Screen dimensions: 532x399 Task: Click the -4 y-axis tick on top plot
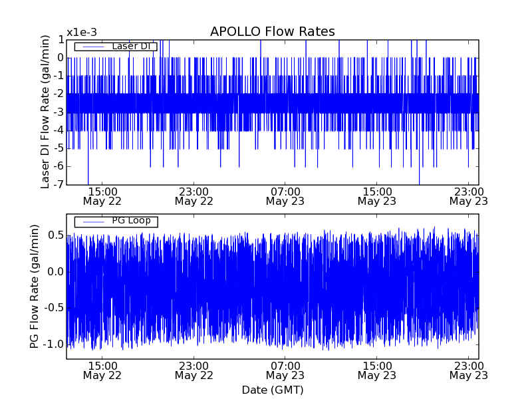(x=58, y=130)
